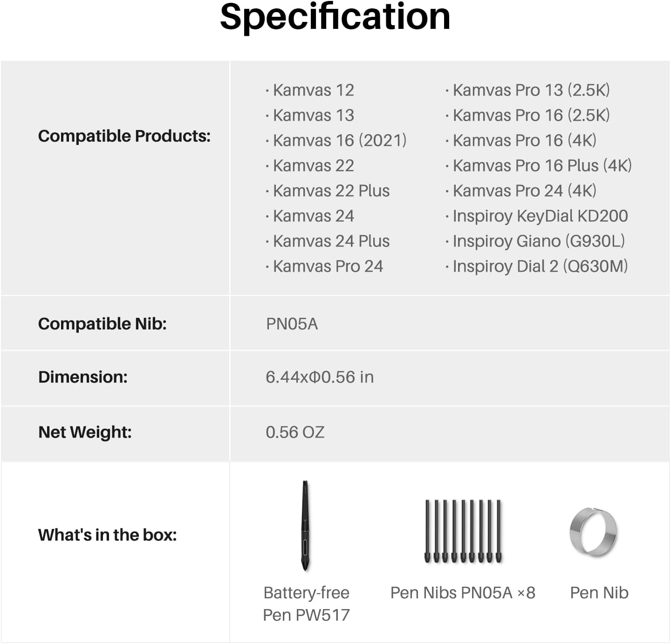Select Inspiroy Giano (G930L) entry

pos(539,241)
